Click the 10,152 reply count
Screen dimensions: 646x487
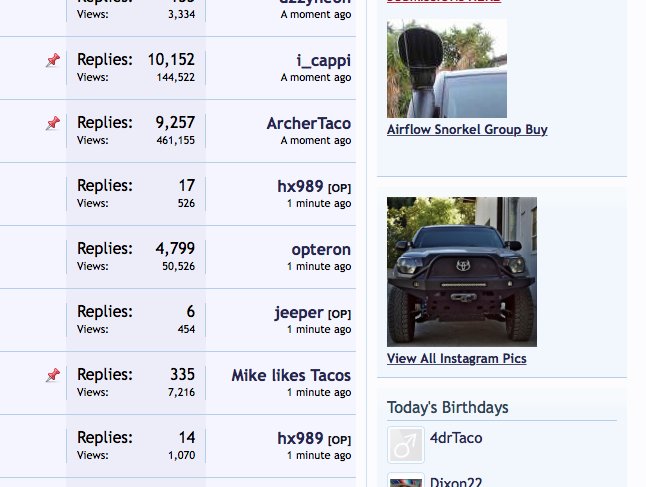click(x=171, y=60)
